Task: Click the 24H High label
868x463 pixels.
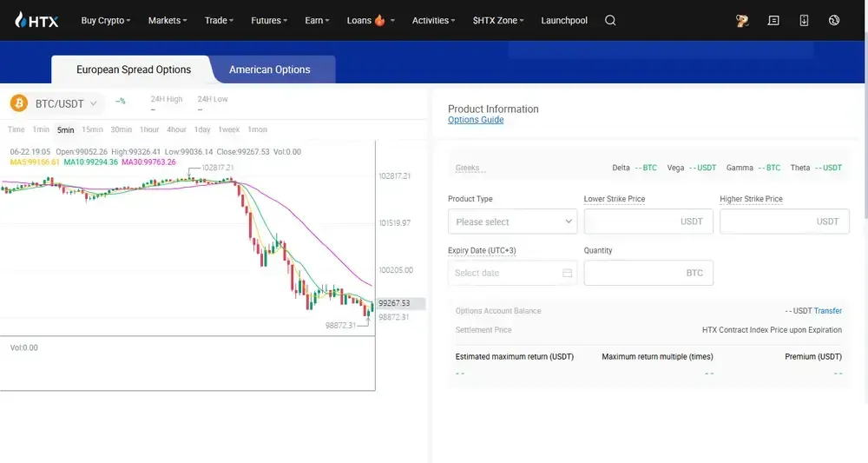Action: (x=167, y=99)
